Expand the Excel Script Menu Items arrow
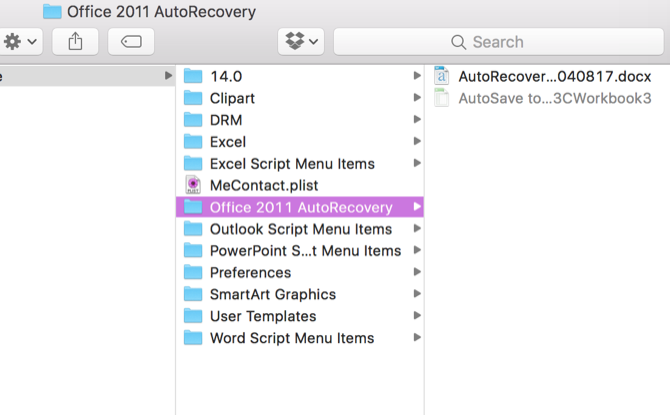The height and width of the screenshot is (415, 670). point(417,164)
